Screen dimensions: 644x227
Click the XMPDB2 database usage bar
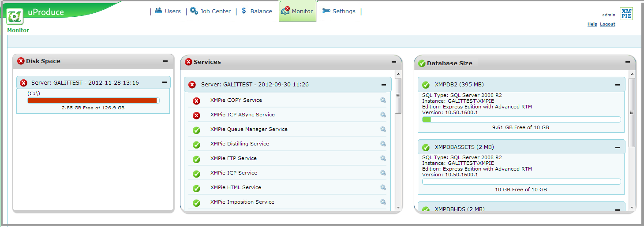coord(521,119)
